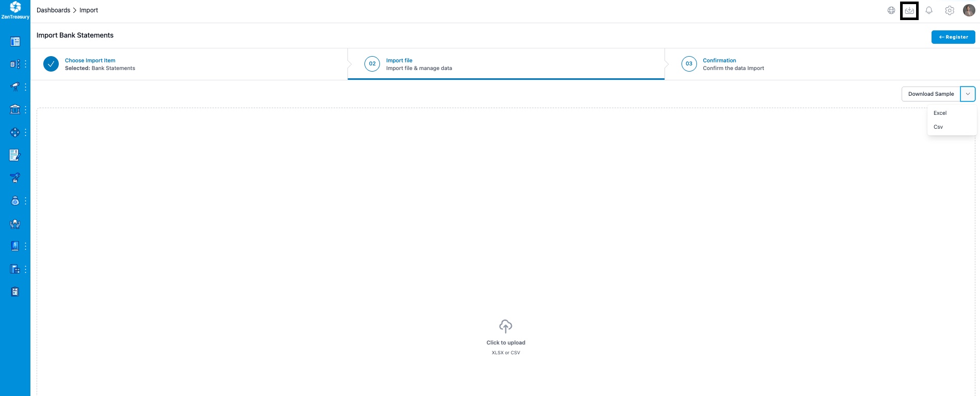Click the step 03 number circle
980x396 pixels.
pos(689,64)
